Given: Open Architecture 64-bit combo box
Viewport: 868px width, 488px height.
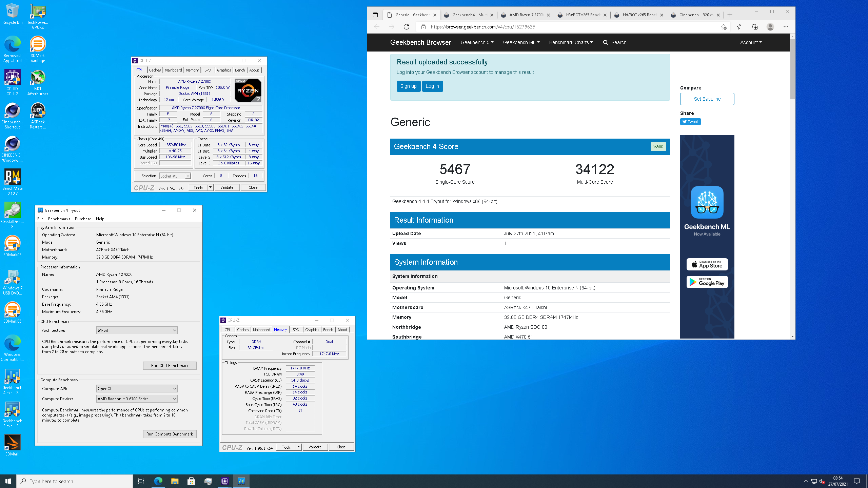Looking at the screenshot, I should 137,330.
